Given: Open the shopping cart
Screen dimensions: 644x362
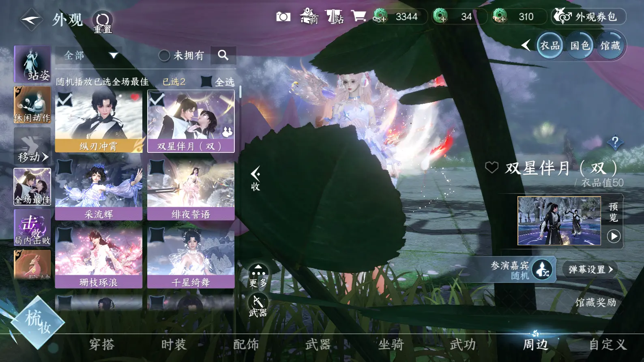Looking at the screenshot, I should 359,16.
